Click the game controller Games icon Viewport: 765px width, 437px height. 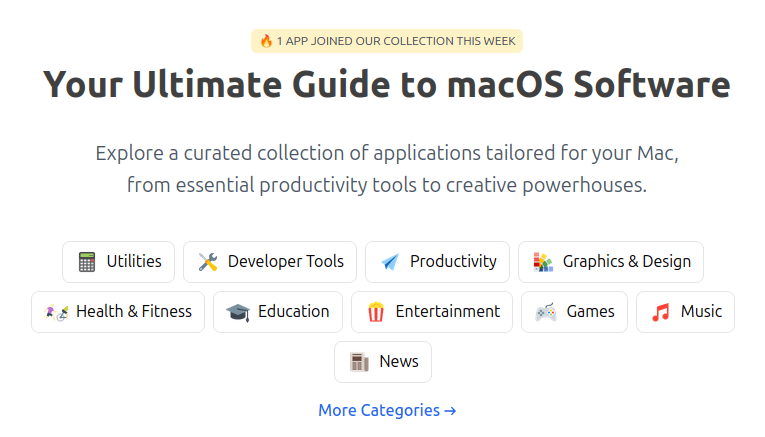click(546, 312)
